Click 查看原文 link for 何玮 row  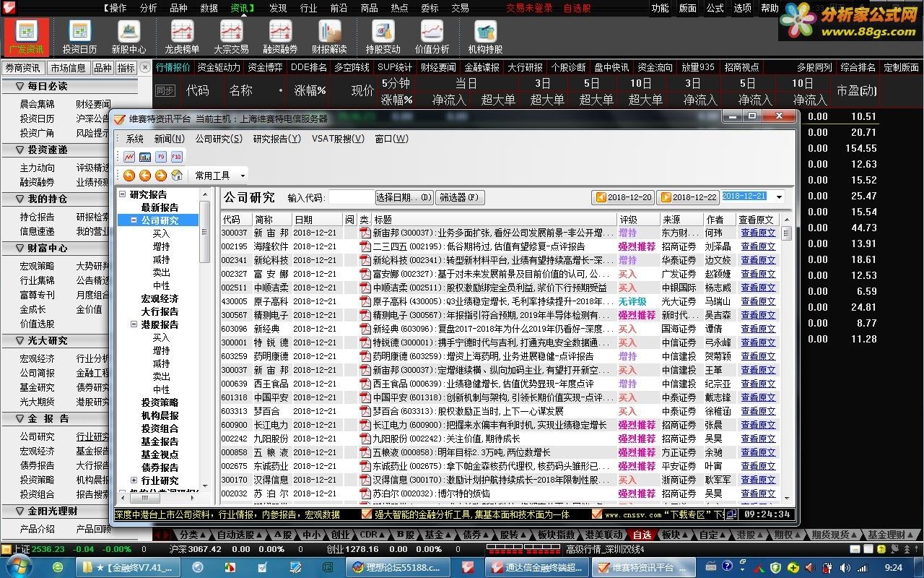(x=758, y=233)
